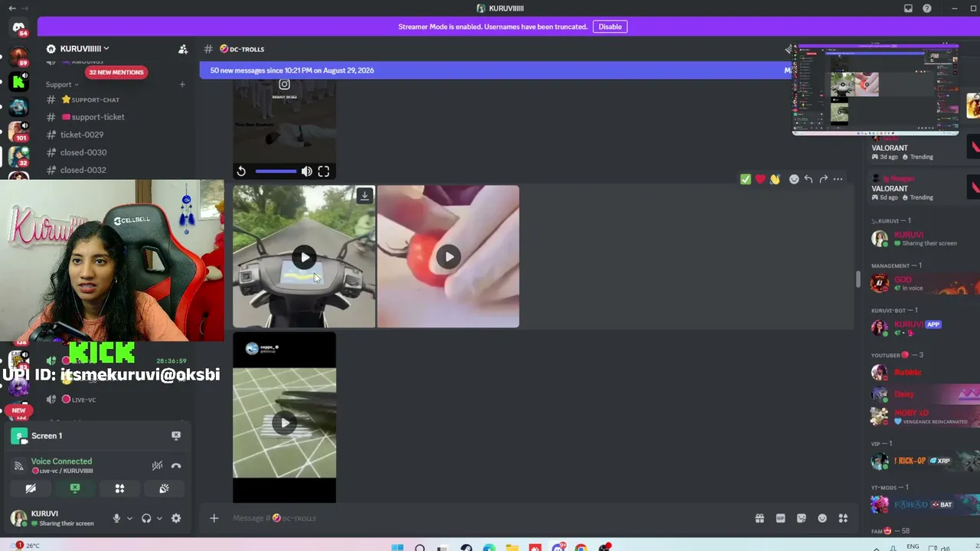Toggle noise suppression in voice panel
This screenshot has width=980, height=551.
(157, 465)
